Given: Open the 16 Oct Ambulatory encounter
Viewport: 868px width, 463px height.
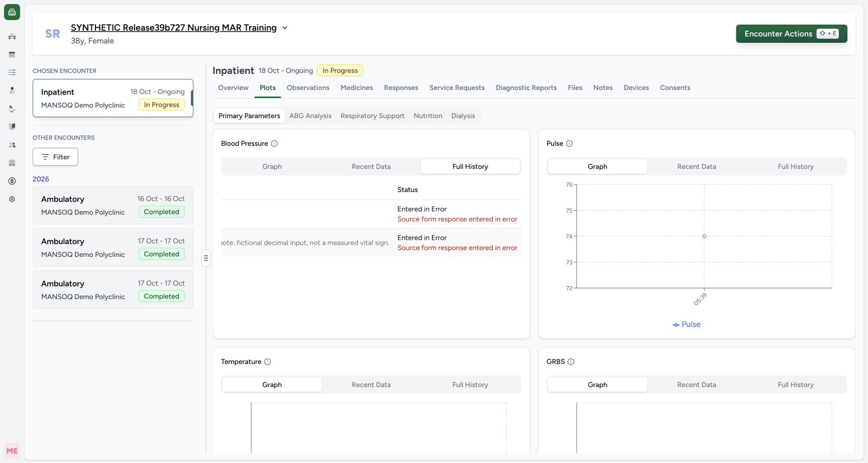Looking at the screenshot, I should (x=113, y=205).
